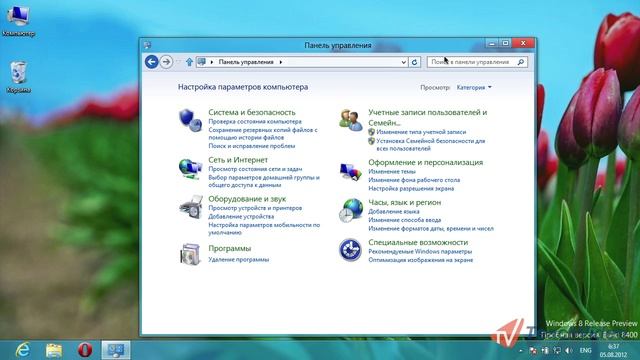Click Просмотр устройств и принтеров link
The width and height of the screenshot is (640, 360).
point(255,208)
